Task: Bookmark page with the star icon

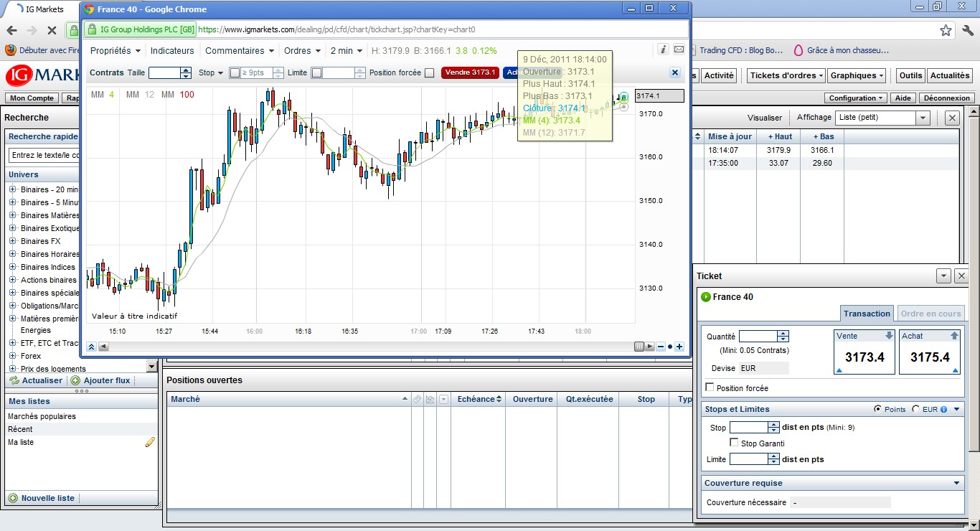Action: (946, 30)
